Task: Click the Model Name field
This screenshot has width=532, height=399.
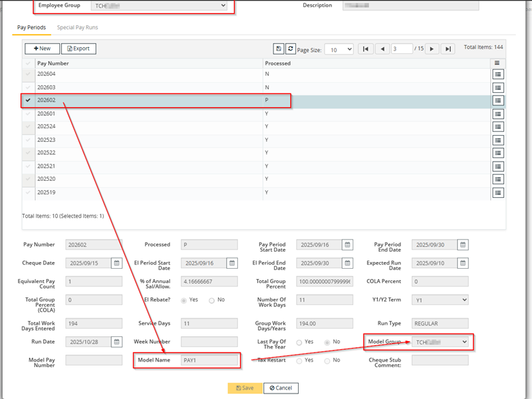Action: [209, 360]
